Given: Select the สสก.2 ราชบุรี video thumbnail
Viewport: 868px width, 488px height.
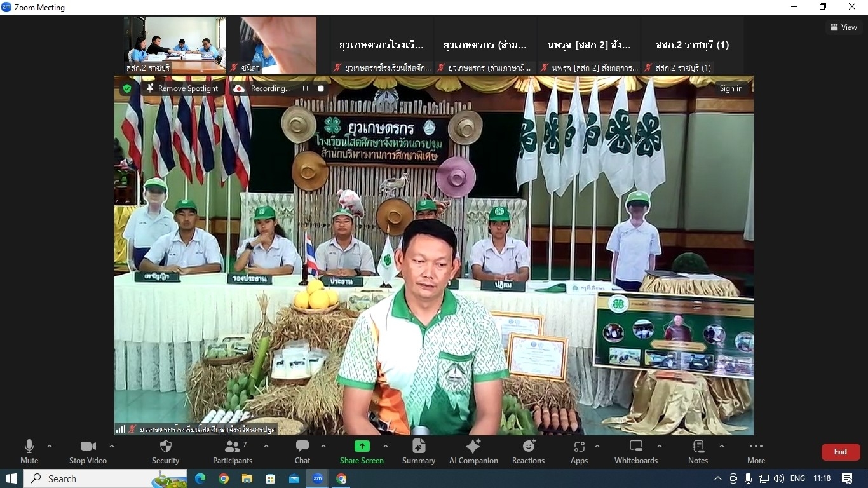Looking at the screenshot, I should [x=175, y=44].
